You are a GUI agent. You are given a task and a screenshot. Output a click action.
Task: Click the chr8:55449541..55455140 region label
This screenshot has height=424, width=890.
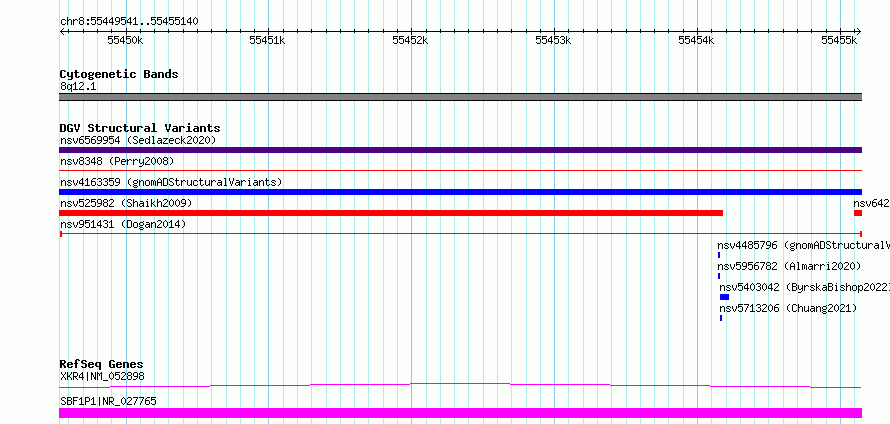click(x=129, y=21)
